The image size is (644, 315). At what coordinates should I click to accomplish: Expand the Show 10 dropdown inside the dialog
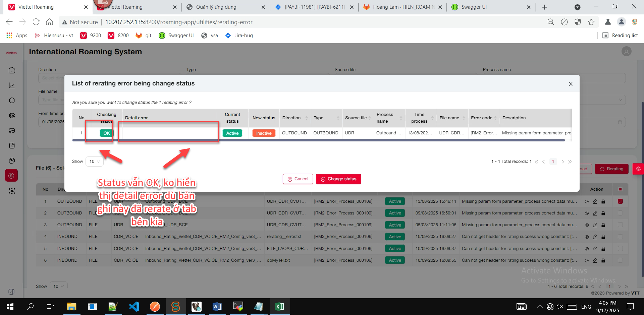(95, 162)
